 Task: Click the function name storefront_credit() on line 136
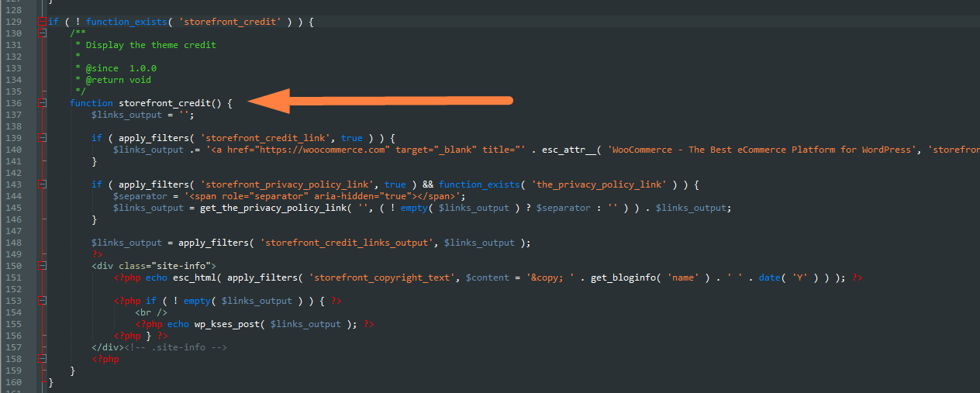[170, 103]
